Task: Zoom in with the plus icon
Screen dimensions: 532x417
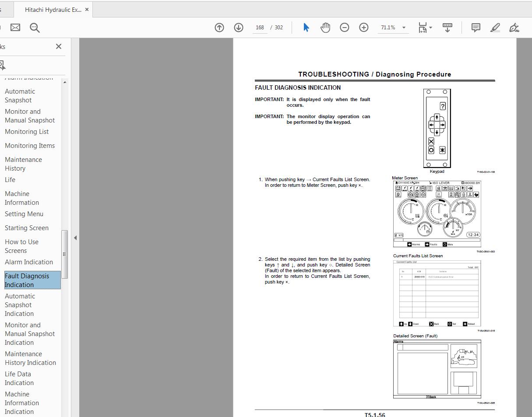Action: point(364,27)
